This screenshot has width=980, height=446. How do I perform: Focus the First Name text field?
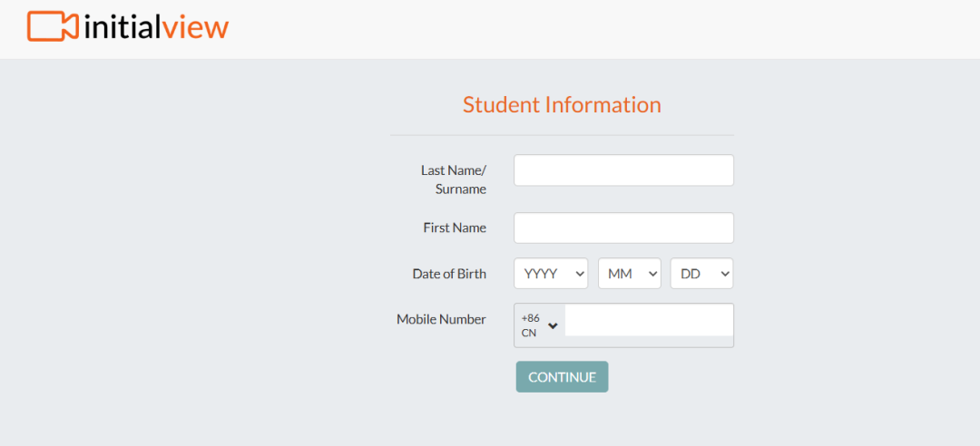click(x=623, y=228)
